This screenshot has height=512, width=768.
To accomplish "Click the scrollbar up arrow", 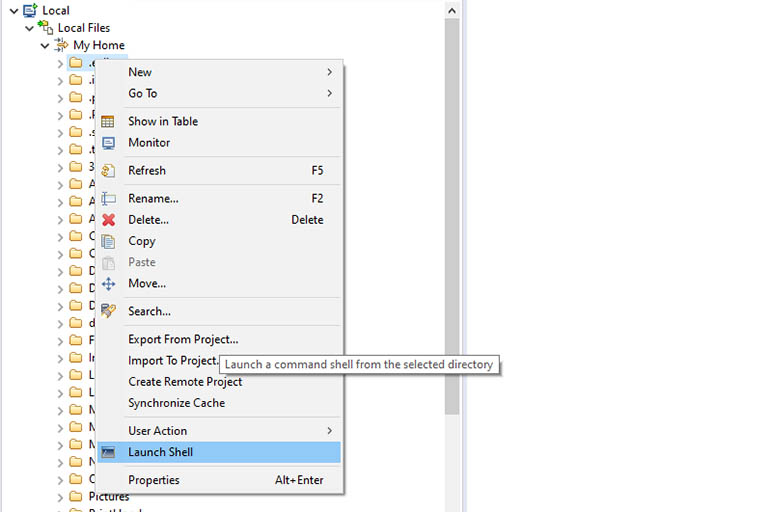I will 452,10.
